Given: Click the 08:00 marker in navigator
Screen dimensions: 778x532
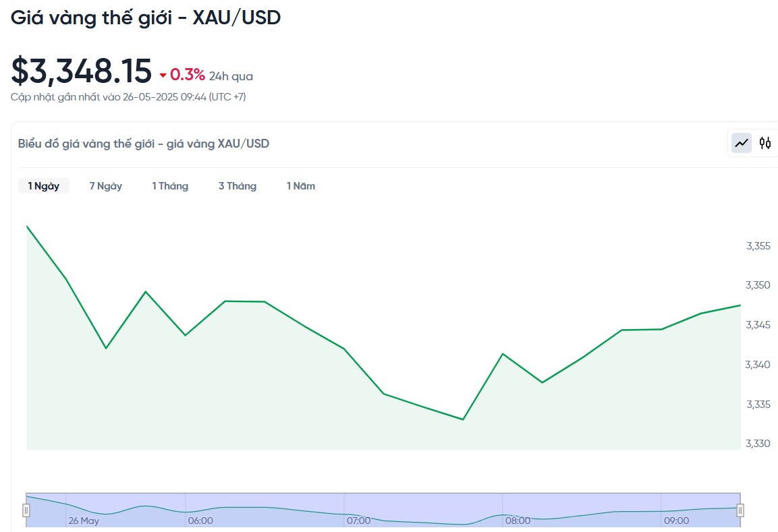Looking at the screenshot, I should (x=518, y=521).
